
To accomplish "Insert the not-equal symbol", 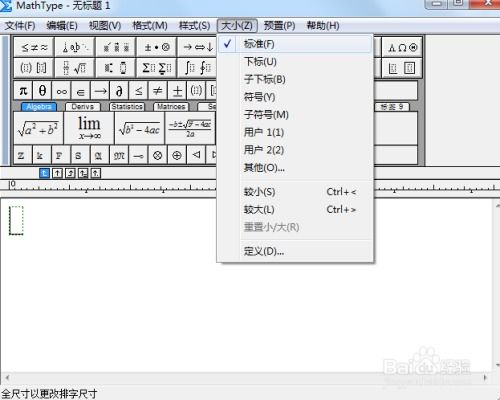I will coord(158,90).
